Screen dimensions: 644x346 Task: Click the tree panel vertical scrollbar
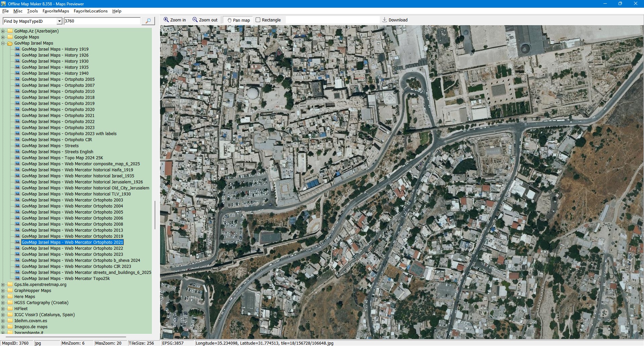155,215
